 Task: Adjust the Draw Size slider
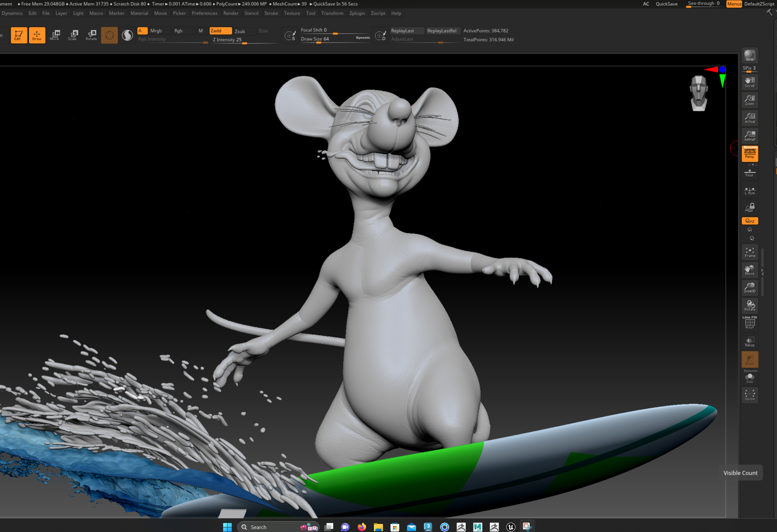pos(328,39)
